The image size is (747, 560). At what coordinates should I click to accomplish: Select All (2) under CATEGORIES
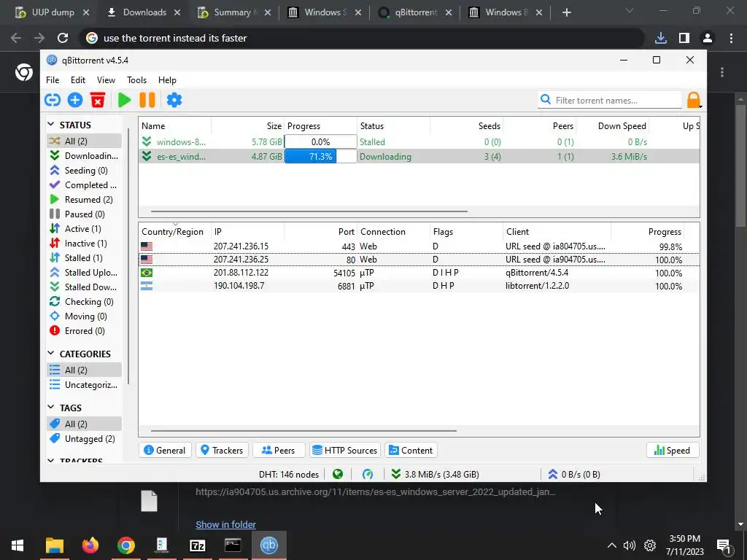tap(85, 370)
